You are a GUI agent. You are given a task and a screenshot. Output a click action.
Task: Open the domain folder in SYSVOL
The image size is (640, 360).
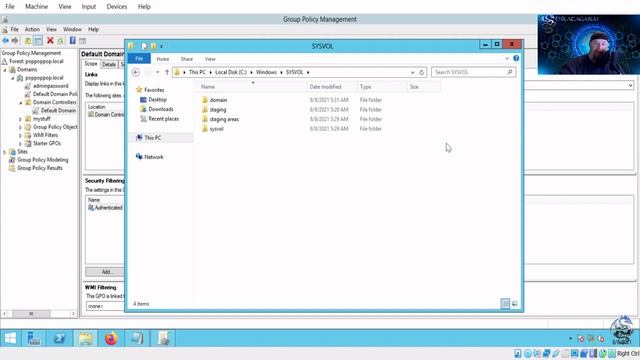tap(218, 100)
